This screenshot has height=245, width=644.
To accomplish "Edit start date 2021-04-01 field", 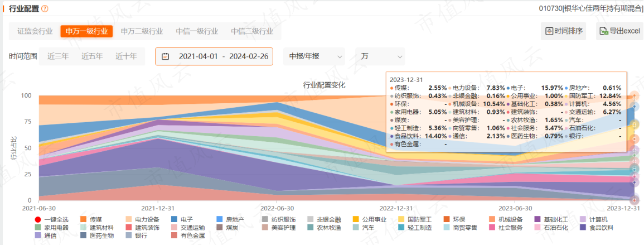I will coord(198,56).
